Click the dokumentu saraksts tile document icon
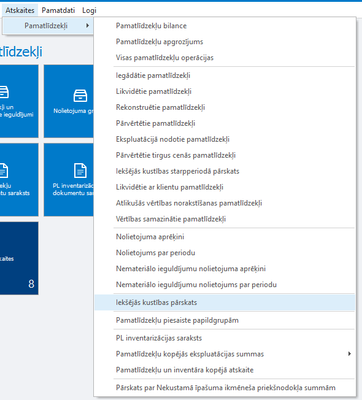This screenshot has height=400, width=362. point(4,171)
